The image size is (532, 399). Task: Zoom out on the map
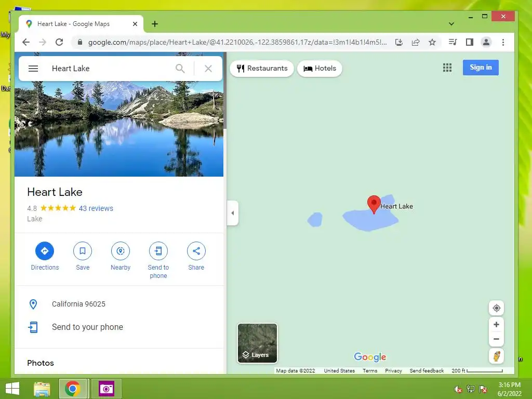(496, 339)
